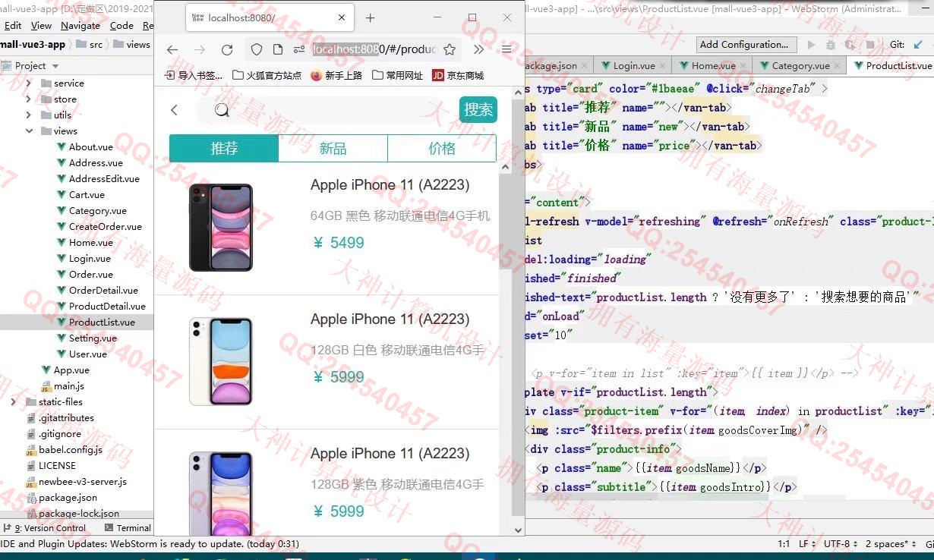934x560 pixels.
Task: Close the localhost:8080 browser tab
Action: [x=342, y=17]
